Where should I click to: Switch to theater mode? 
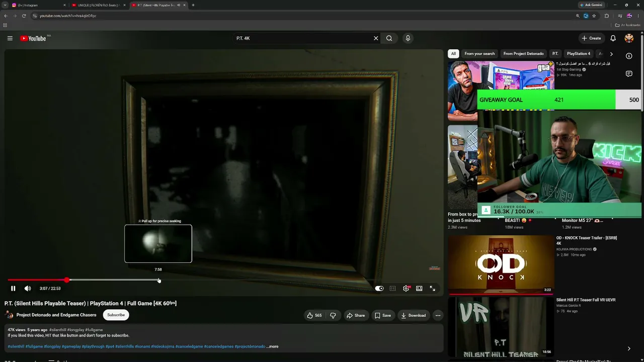(419, 289)
